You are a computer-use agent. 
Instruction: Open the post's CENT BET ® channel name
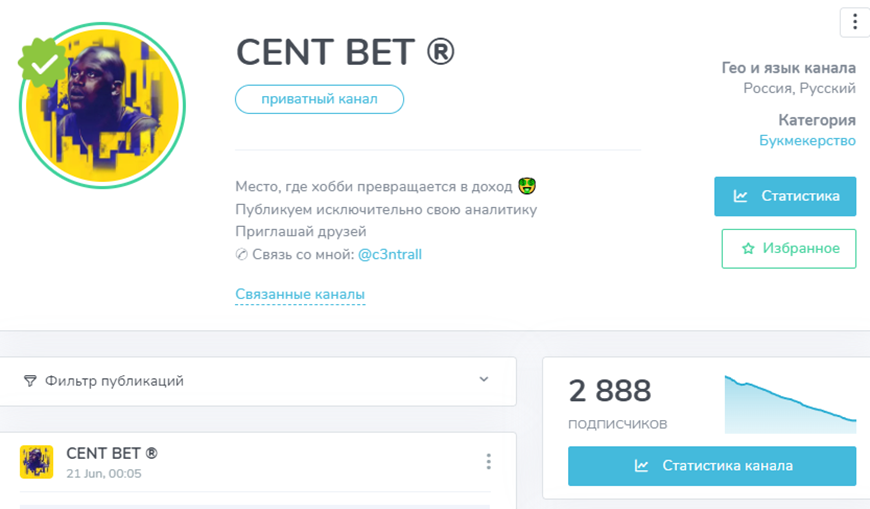click(112, 453)
